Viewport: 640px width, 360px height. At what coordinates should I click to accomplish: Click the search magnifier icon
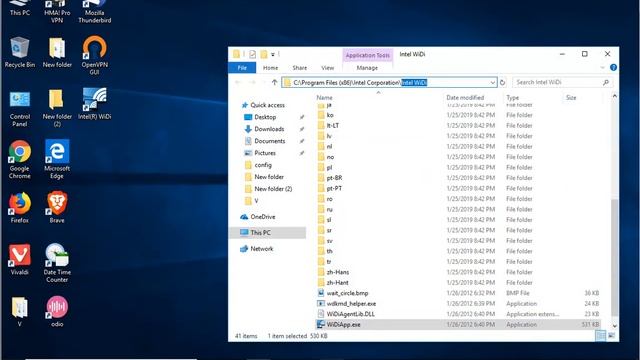[606, 82]
